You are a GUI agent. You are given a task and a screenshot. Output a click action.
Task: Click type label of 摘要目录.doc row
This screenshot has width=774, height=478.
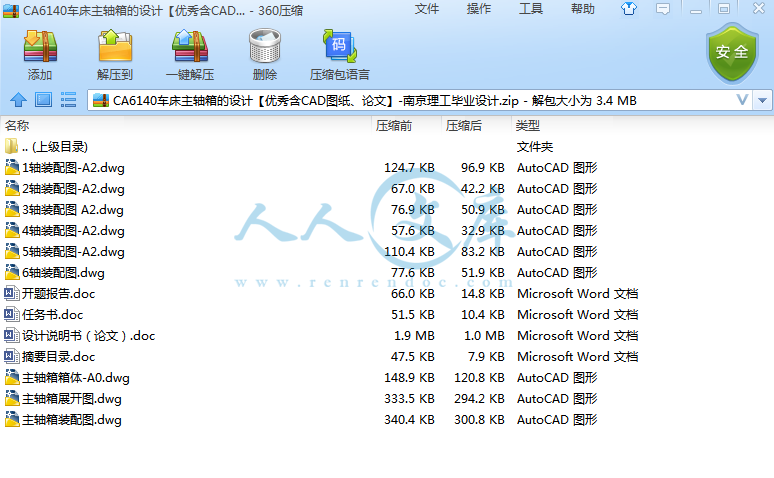tap(578, 357)
